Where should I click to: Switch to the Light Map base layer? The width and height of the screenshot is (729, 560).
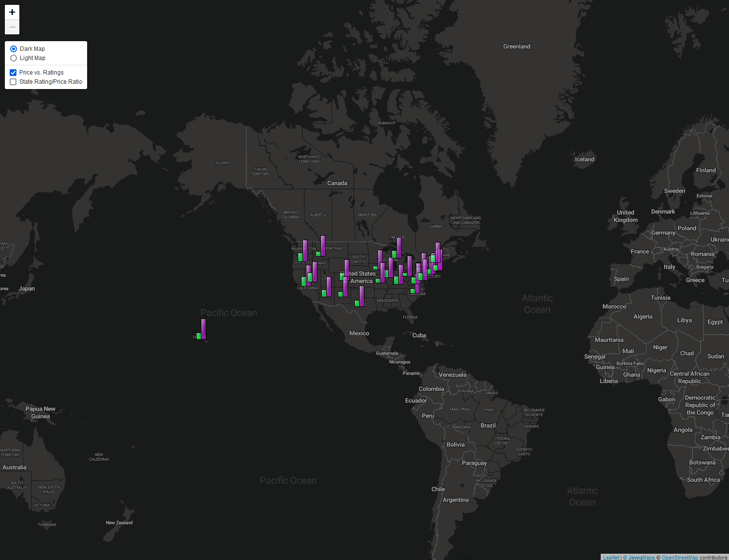[14, 58]
